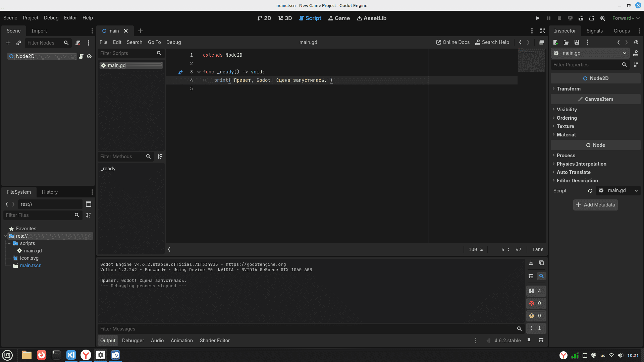
Task: Fold the _ready function code block
Action: click(x=199, y=72)
